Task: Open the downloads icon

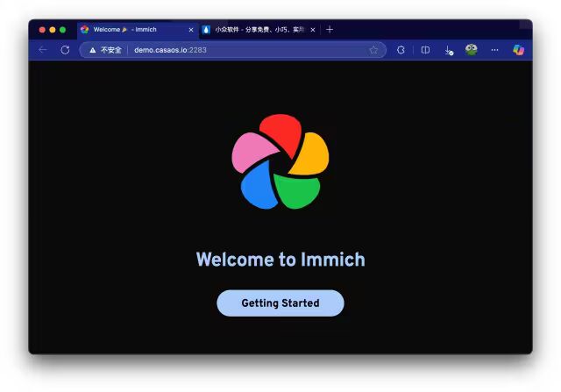Action: [449, 51]
